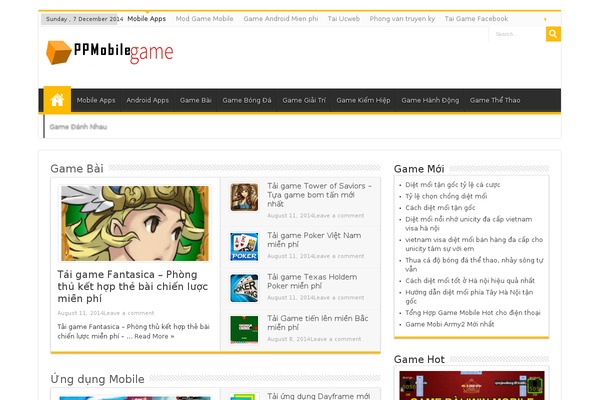Viewport: 600px width, 400px height.
Task: Open the Game Bài section heading
Action: click(x=77, y=169)
